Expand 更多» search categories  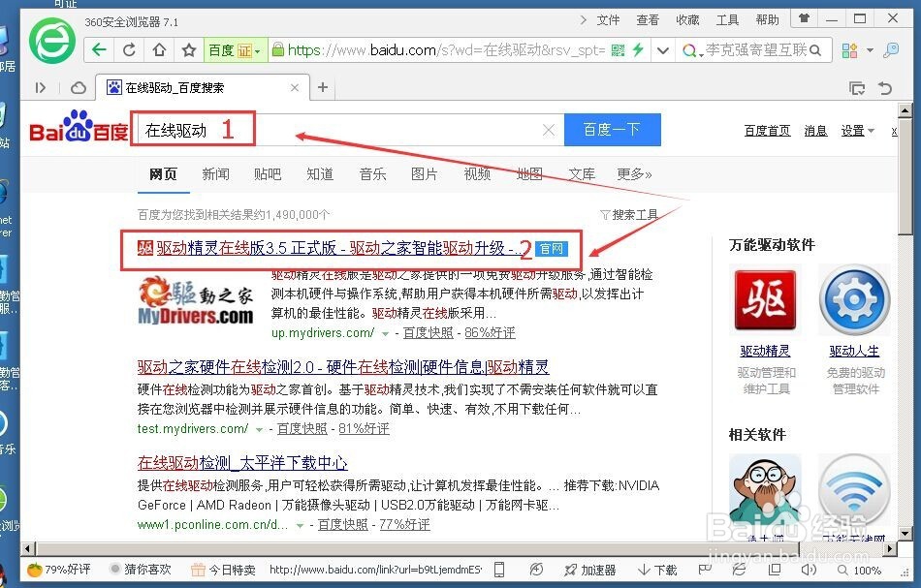(x=634, y=174)
